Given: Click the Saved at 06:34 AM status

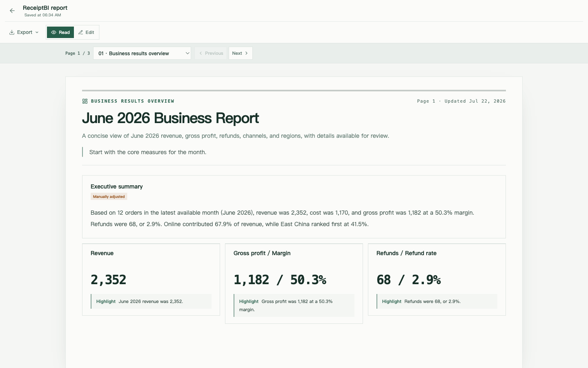Looking at the screenshot, I should [x=42, y=15].
